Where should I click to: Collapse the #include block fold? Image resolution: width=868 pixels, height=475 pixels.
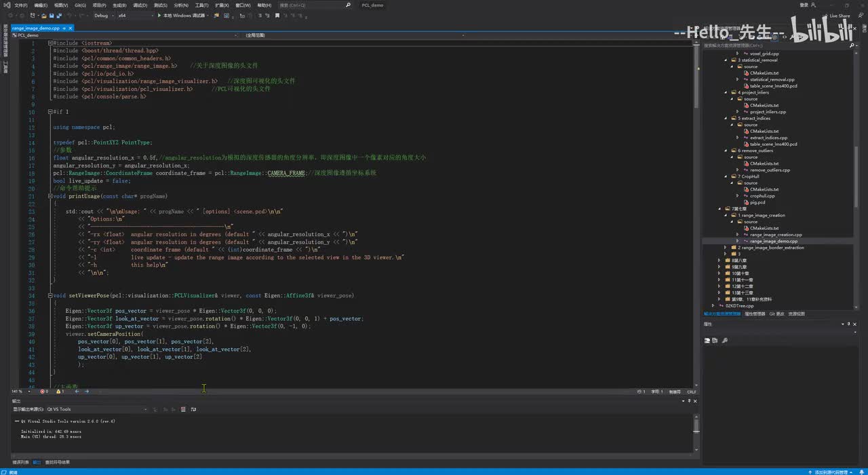coord(50,43)
